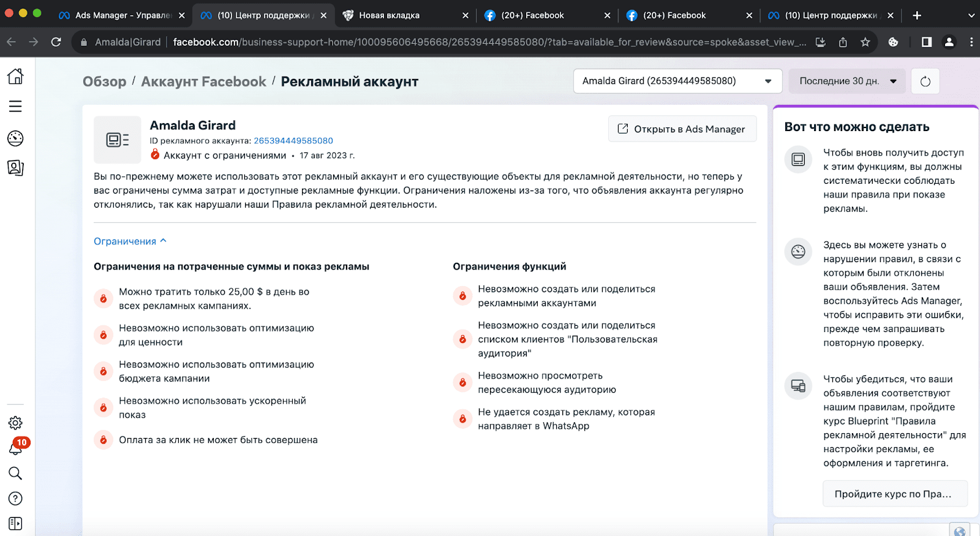Reload the page in browser toolbar
The image size is (980, 536).
point(56,42)
